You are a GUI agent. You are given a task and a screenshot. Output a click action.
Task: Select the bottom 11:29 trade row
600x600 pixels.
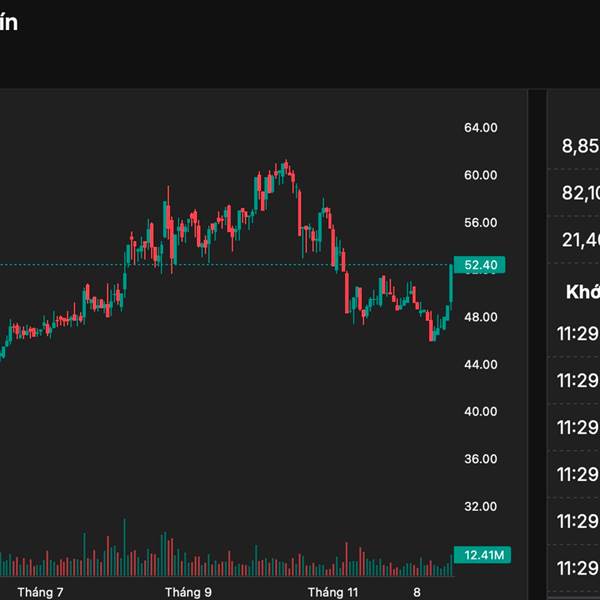coord(578,568)
